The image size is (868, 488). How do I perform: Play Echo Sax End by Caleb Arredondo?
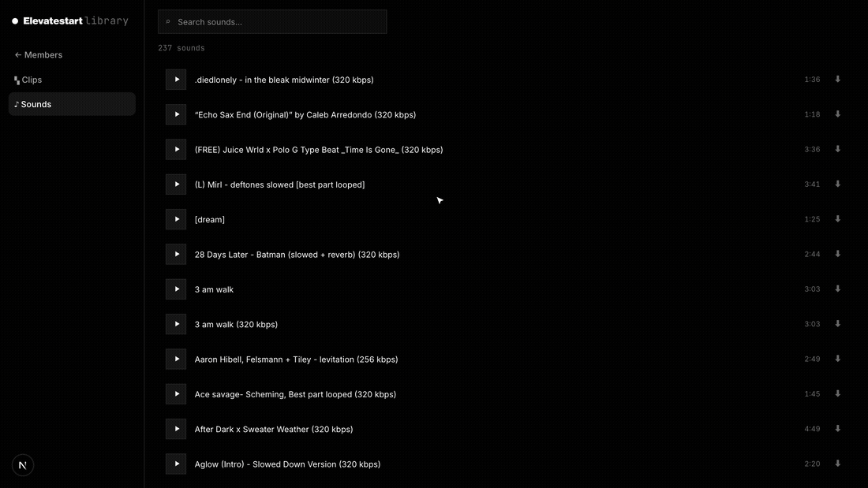click(x=176, y=114)
